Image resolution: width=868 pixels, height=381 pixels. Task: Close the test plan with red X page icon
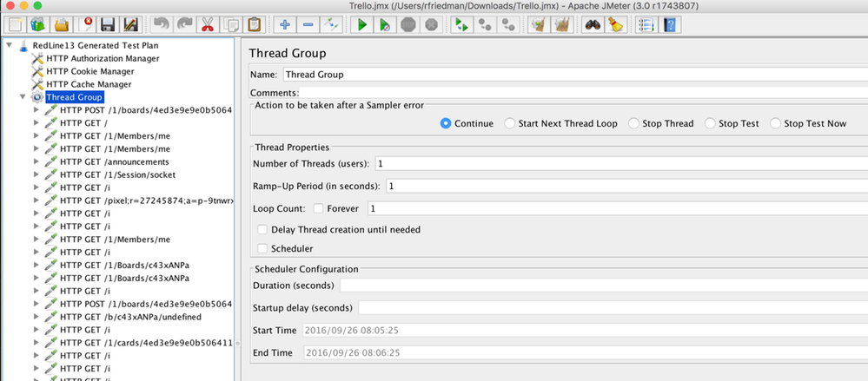click(84, 25)
